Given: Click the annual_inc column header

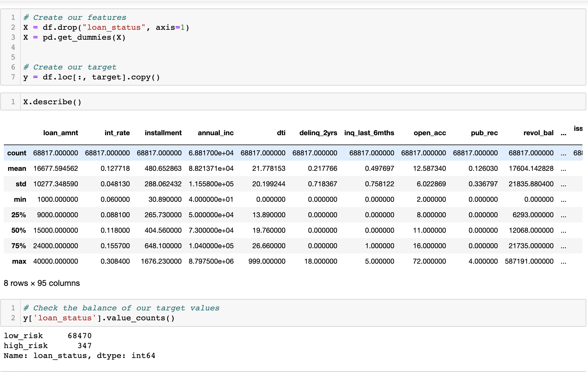Looking at the screenshot, I should (215, 133).
